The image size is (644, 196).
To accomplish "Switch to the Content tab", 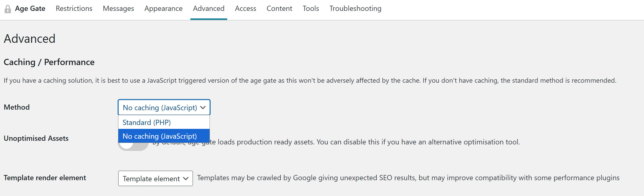I will coord(280,9).
